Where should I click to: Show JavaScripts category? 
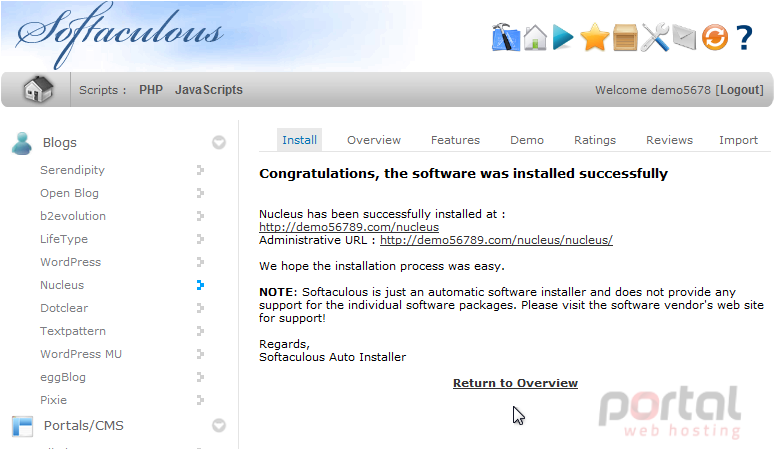tap(209, 90)
